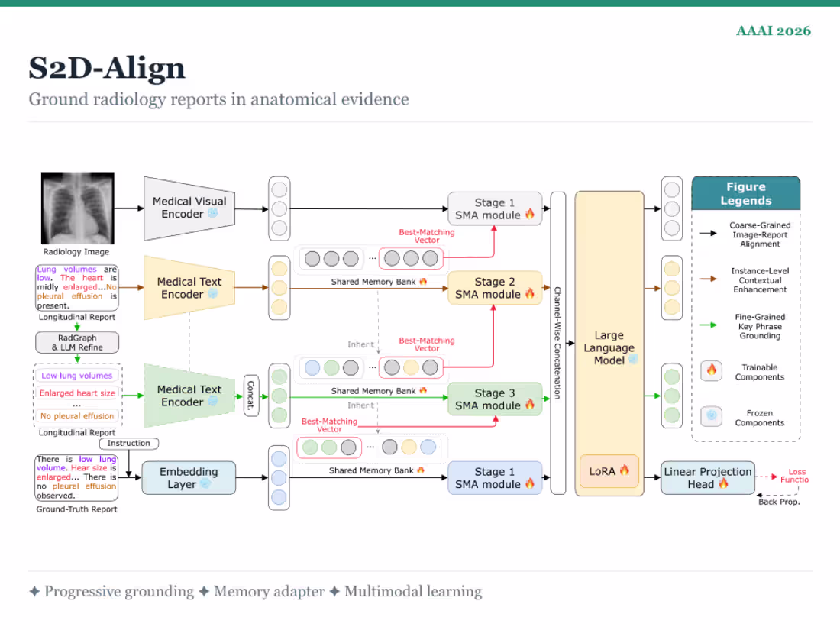Screen dimensions: 840x630
Task: Click the "AAAI 2026" header text
Action: [x=773, y=31]
